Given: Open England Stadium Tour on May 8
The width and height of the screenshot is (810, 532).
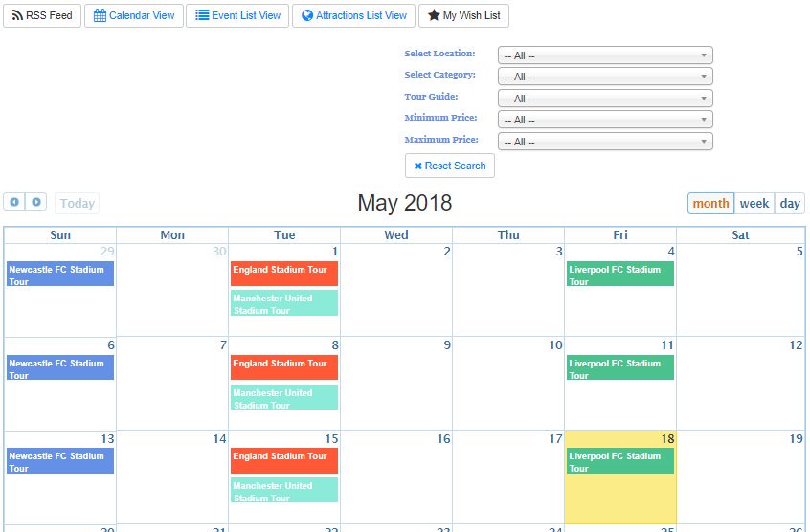Looking at the screenshot, I should [x=284, y=367].
